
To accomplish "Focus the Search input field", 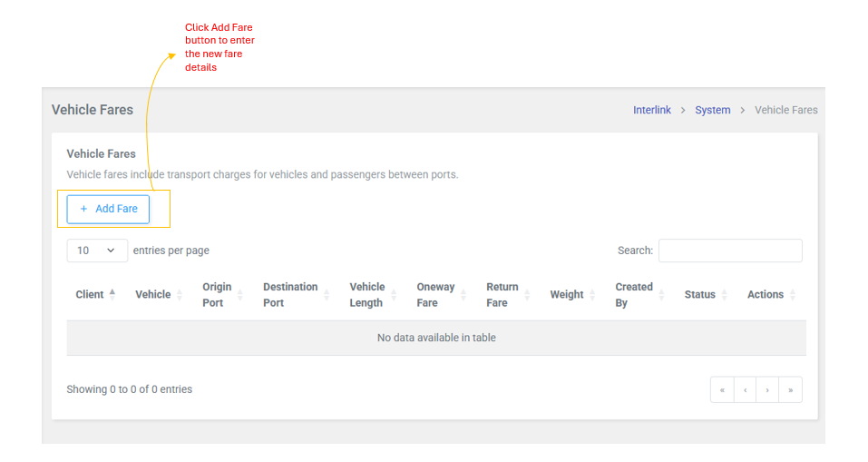I will click(729, 251).
